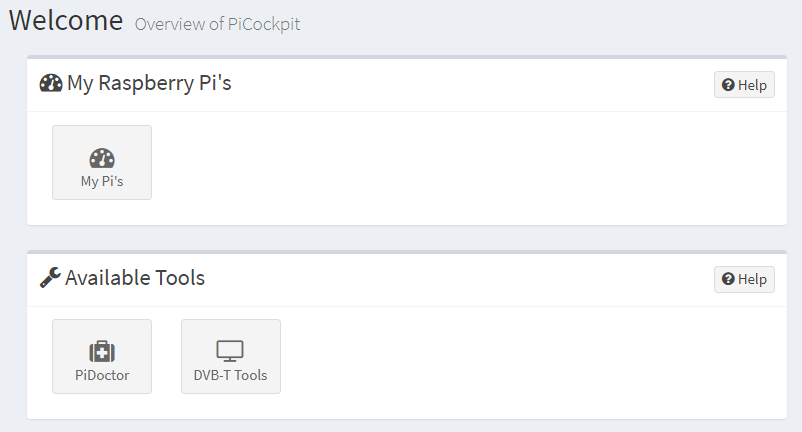Viewport: 802px width, 432px height.
Task: Click the DVB-T Tools monitor icon
Action: [x=230, y=352]
